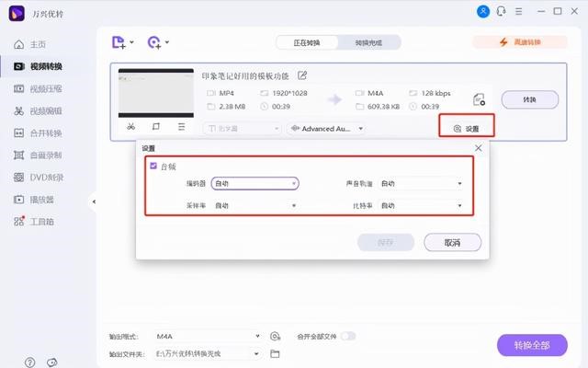Open the subtitle dropdown
This screenshot has width=588, height=368.
243,129
